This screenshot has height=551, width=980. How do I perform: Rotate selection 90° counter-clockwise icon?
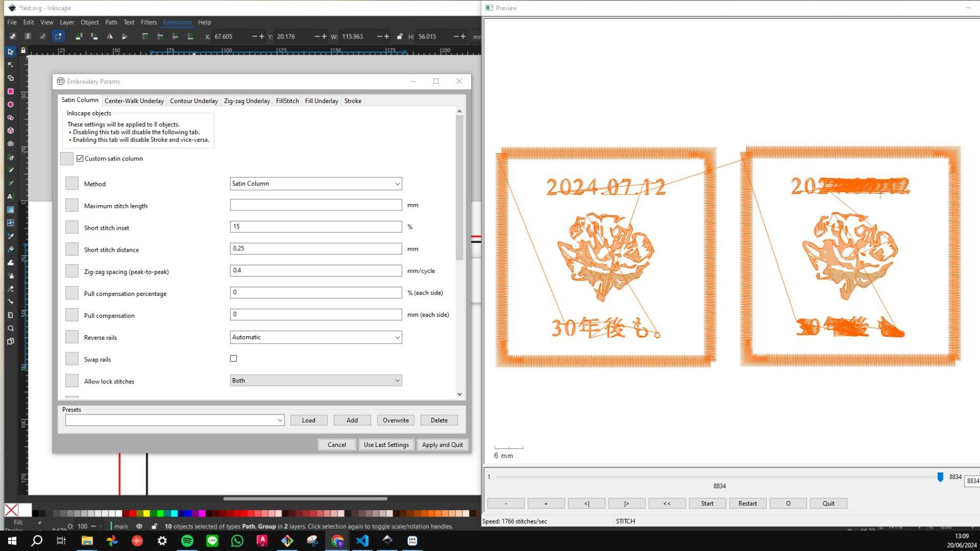coord(79,37)
